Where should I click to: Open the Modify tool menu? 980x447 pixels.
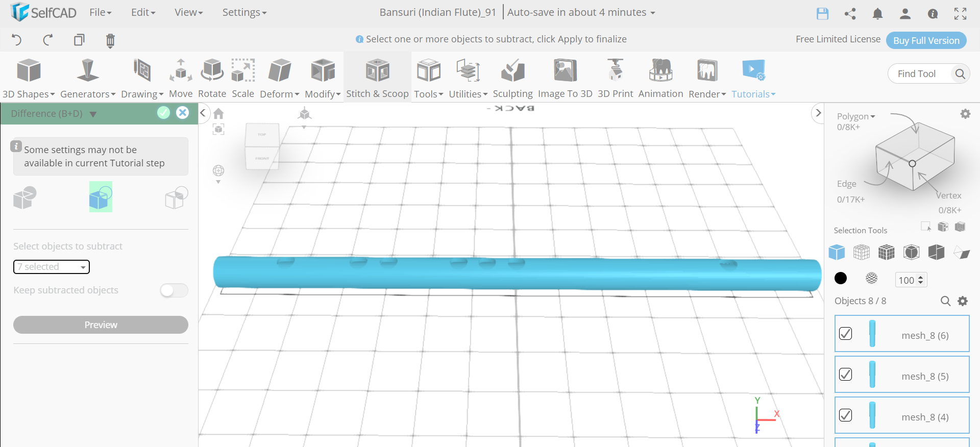(x=323, y=78)
